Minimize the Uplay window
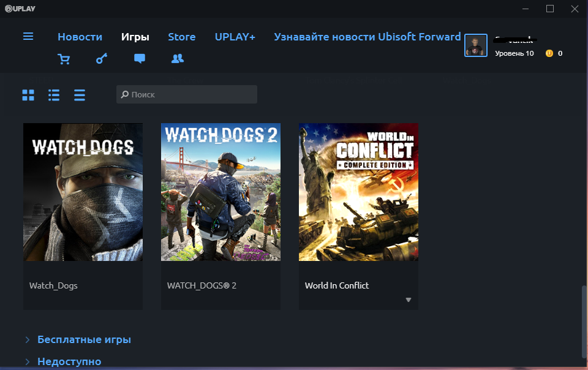The width and height of the screenshot is (588, 370). [x=526, y=9]
